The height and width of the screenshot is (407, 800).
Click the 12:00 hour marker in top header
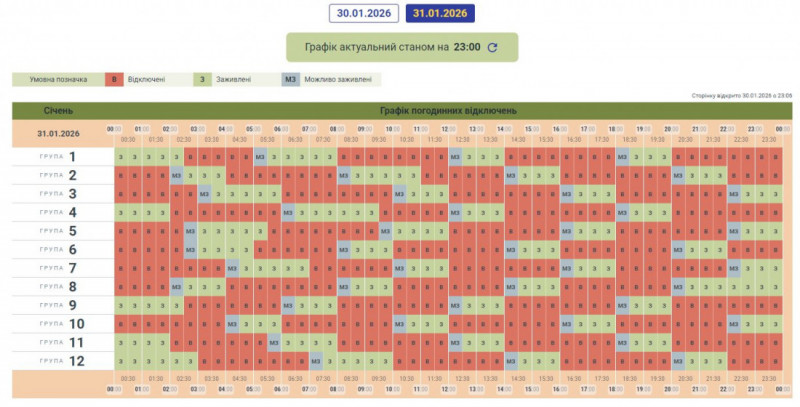coord(448,129)
